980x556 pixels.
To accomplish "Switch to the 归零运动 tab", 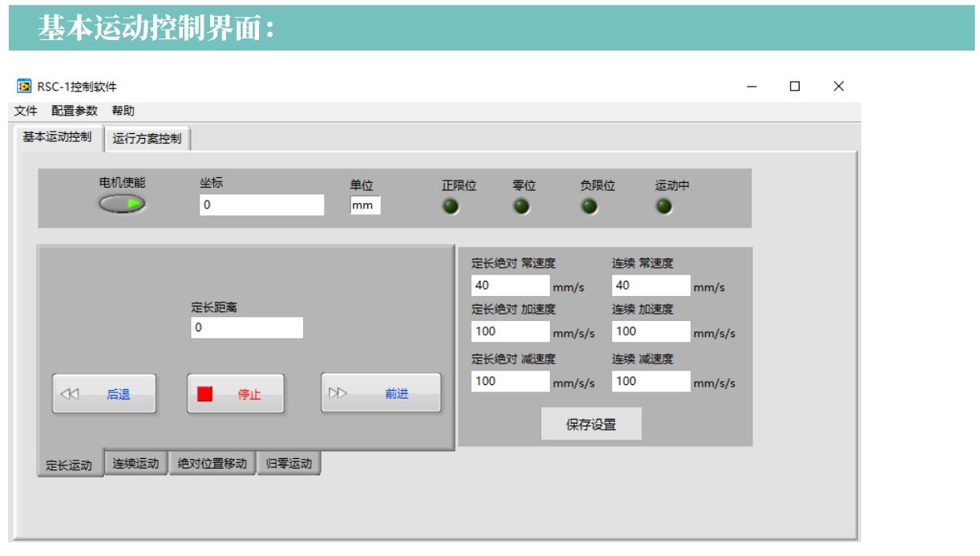I will pos(289,463).
